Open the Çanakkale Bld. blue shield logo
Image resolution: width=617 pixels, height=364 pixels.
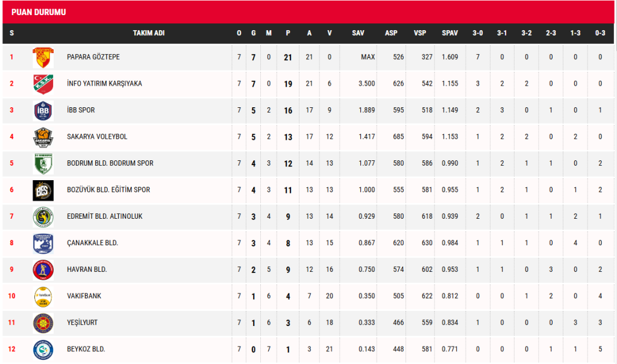(43, 243)
